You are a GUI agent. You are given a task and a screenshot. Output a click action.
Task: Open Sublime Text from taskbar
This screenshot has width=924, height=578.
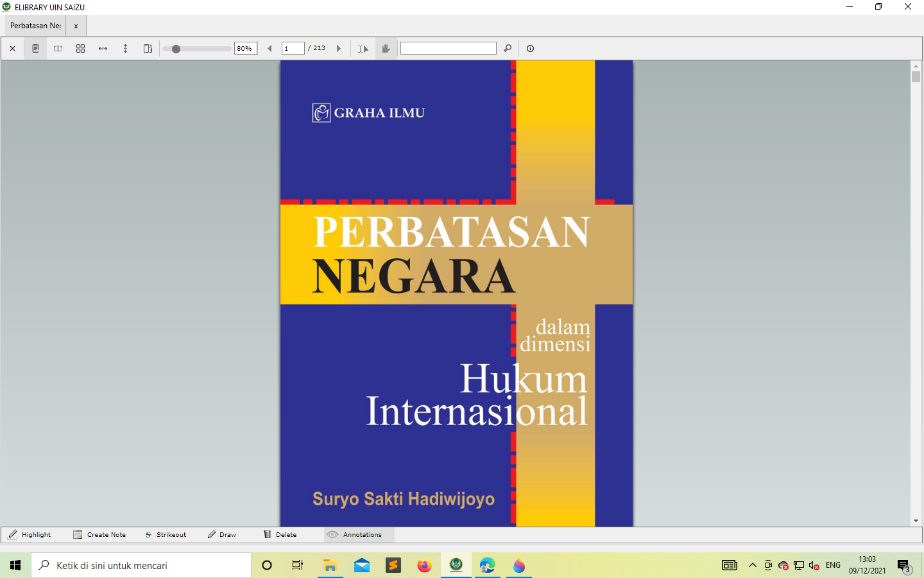(x=393, y=565)
